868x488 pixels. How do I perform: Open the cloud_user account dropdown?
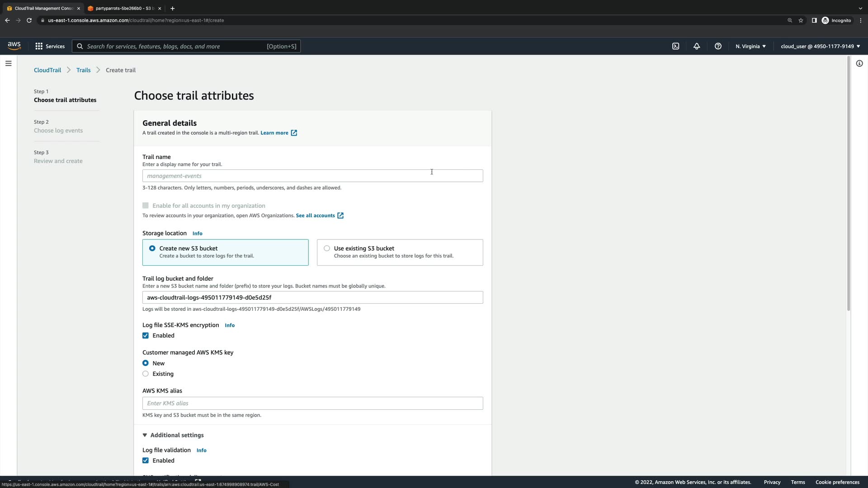tap(820, 46)
